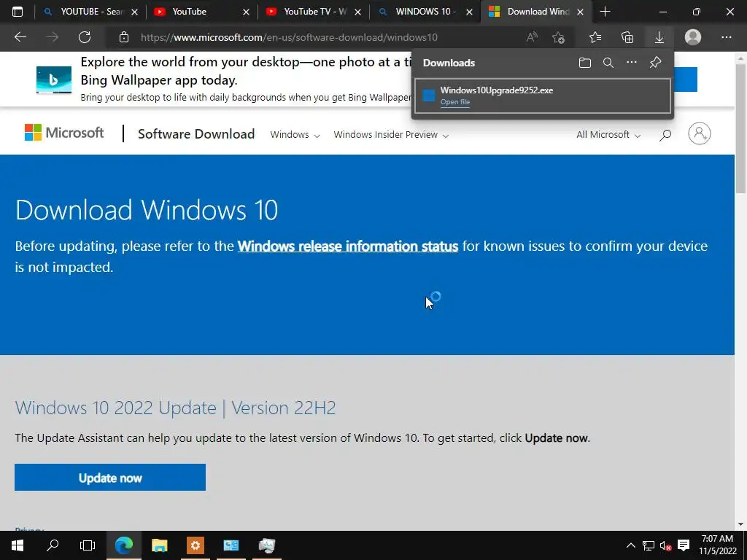Image resolution: width=747 pixels, height=560 pixels.
Task: Open Edge tab actions menu icon
Action: [18, 12]
